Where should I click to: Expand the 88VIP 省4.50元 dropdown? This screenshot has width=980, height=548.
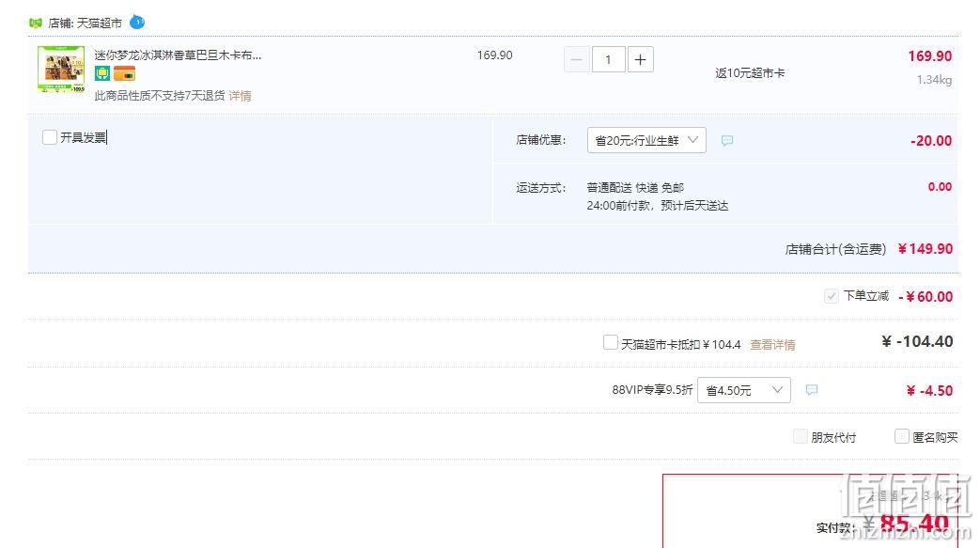click(744, 390)
